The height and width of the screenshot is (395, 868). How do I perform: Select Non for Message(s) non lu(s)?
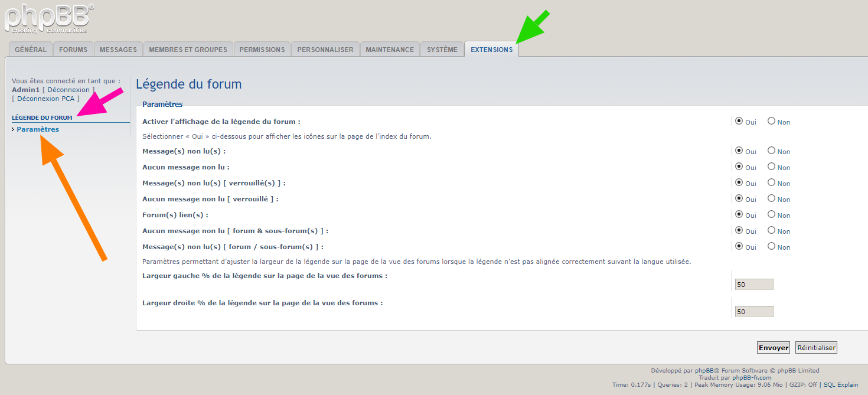771,151
